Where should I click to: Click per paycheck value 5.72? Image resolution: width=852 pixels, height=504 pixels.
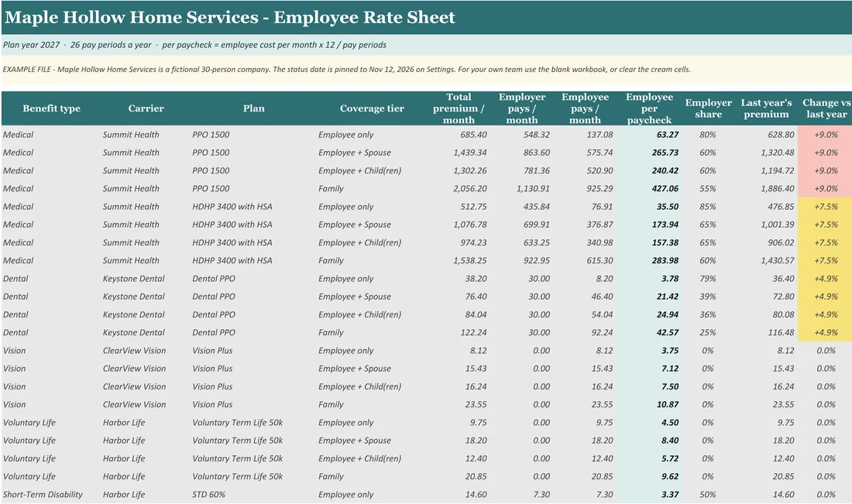point(670,458)
